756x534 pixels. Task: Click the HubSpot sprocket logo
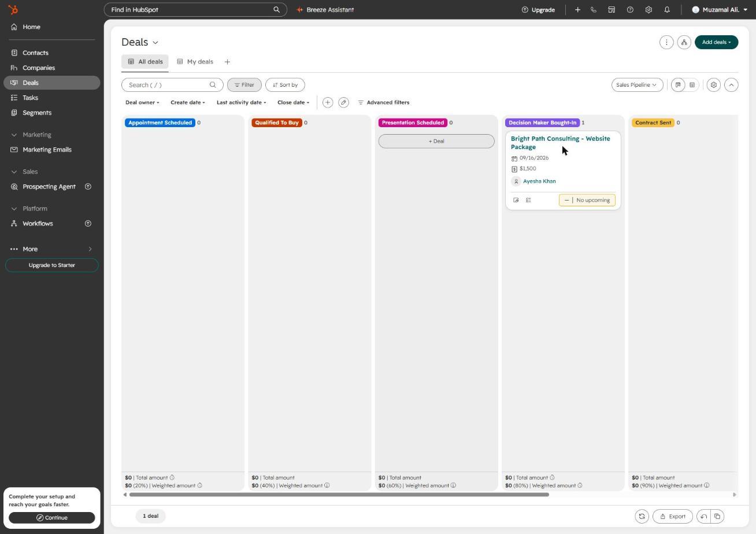pyautogui.click(x=13, y=10)
